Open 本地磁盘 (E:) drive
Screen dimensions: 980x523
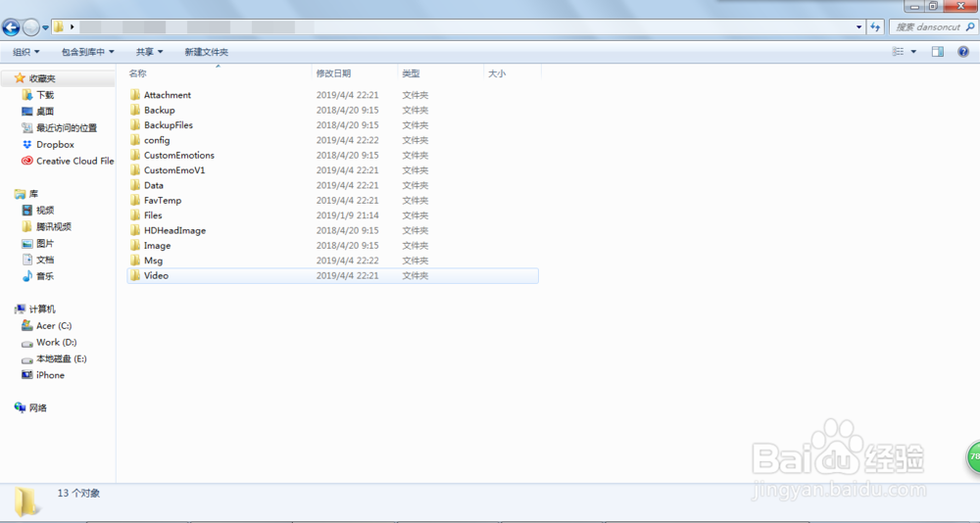click(61, 358)
